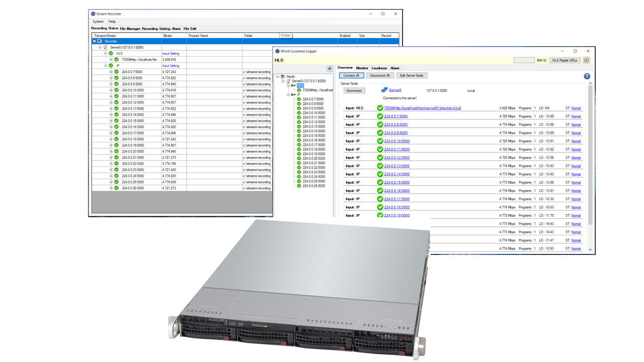The width and height of the screenshot is (644, 362).
Task: Collapse the Inputs tree node in Loudness Logger
Action: [277, 76]
